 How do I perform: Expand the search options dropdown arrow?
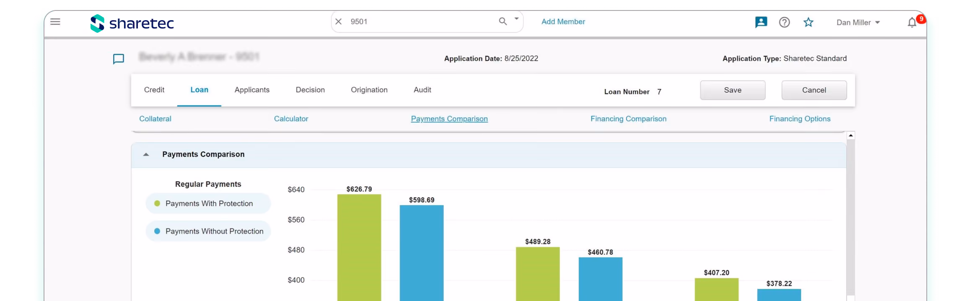click(x=517, y=19)
